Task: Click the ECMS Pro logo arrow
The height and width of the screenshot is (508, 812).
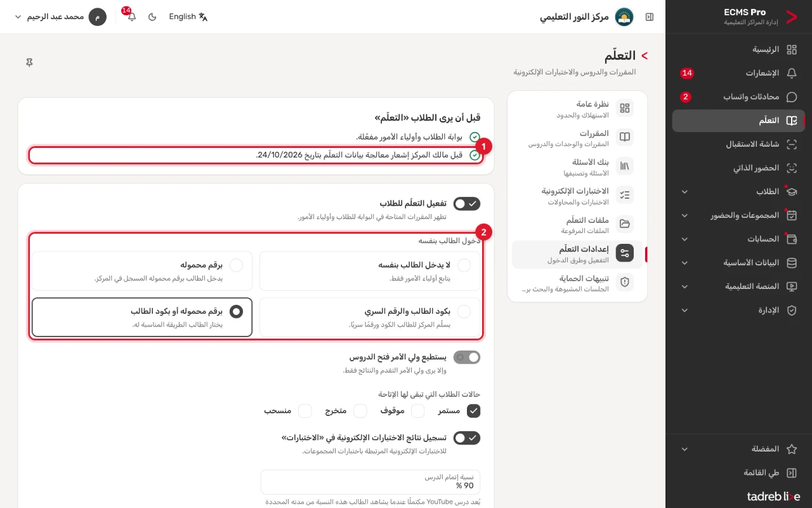Action: coord(791,17)
